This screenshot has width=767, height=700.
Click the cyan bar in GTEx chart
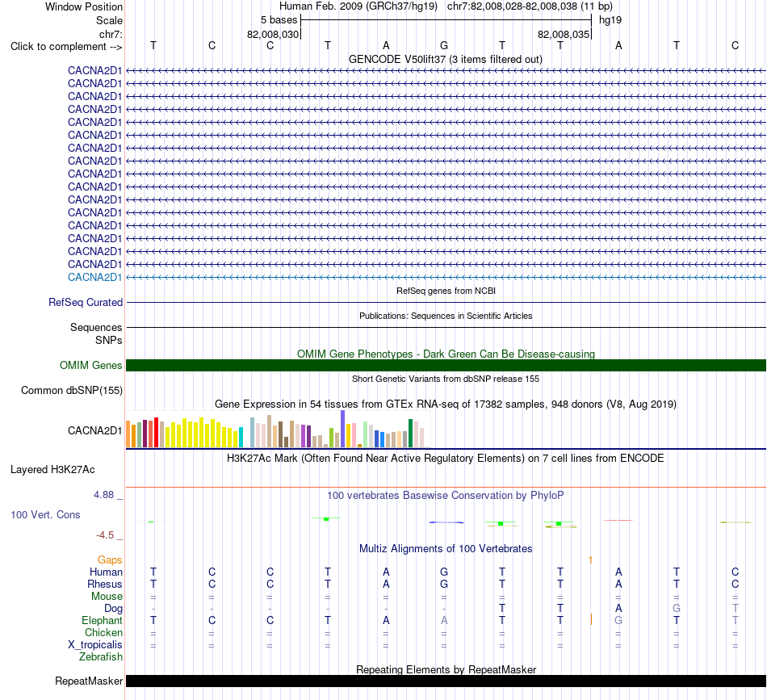[x=241, y=438]
